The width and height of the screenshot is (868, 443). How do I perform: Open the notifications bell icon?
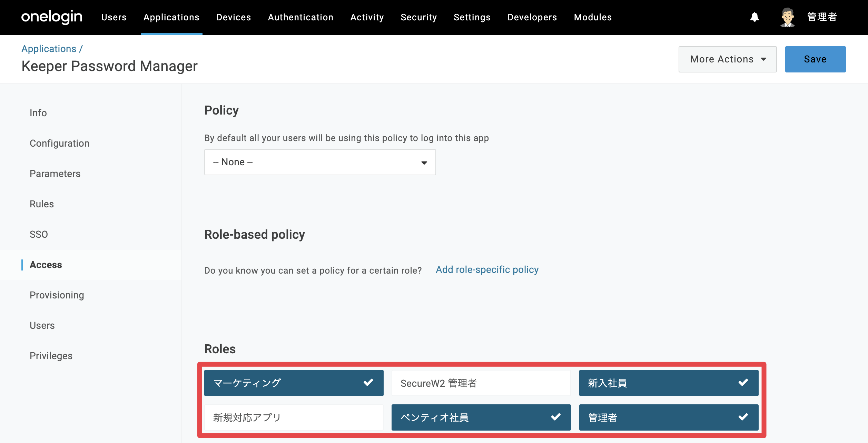(754, 17)
